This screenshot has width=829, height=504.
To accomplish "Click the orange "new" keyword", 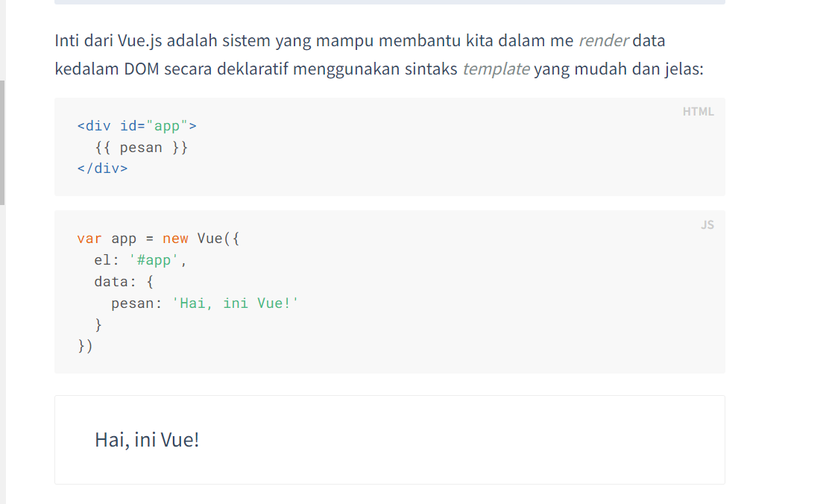I will [175, 239].
